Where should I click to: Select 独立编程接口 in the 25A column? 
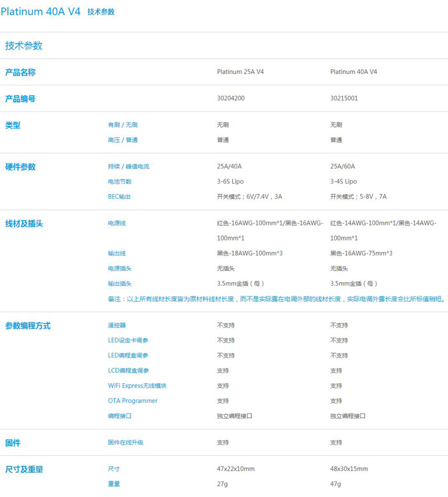[x=235, y=416]
